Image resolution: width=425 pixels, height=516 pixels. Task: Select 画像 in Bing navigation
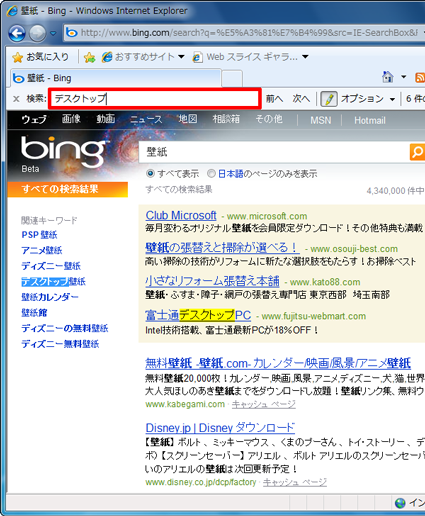71,119
